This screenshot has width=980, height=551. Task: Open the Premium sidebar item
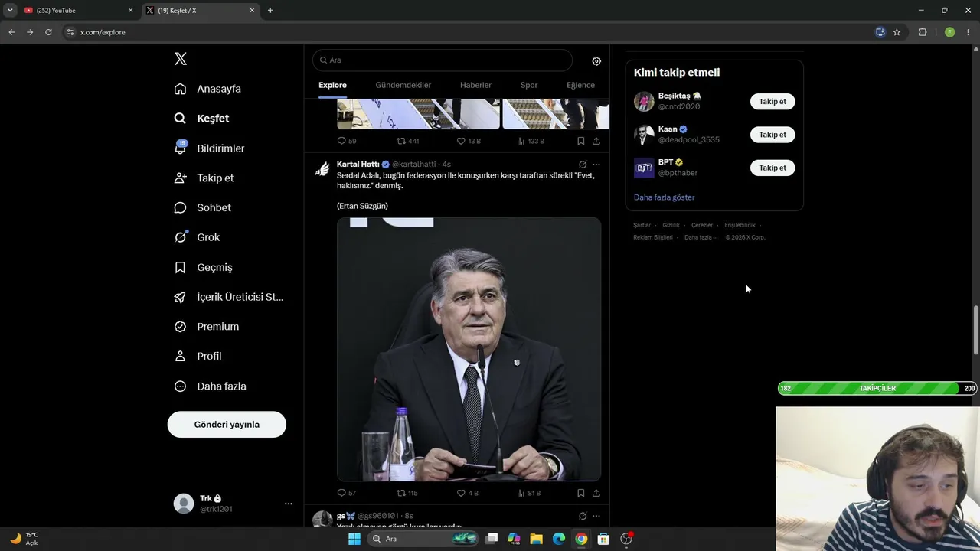coord(207,327)
